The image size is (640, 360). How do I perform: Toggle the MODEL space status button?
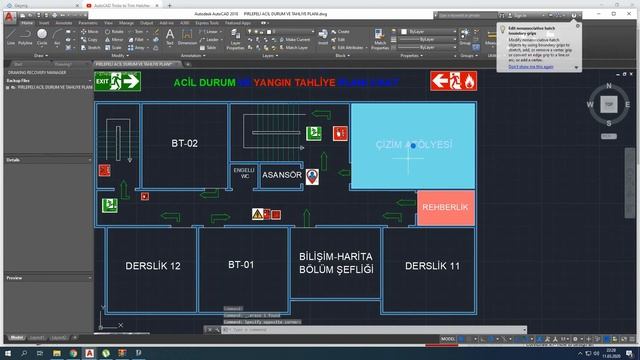tap(448, 339)
